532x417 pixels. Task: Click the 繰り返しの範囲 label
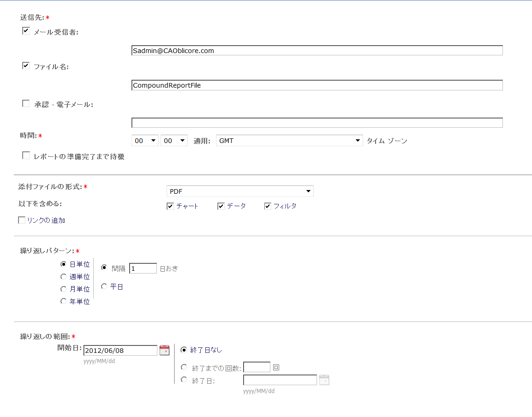pyautogui.click(x=45, y=337)
